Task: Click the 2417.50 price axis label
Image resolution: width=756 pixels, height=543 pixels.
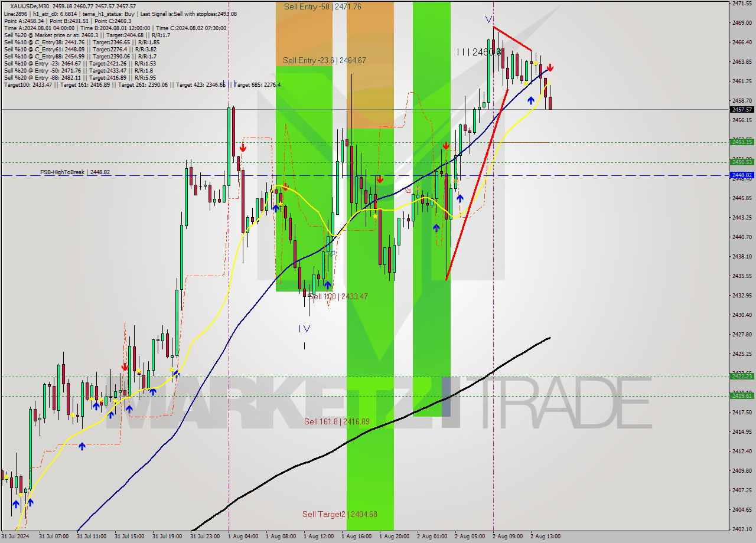Action: (742, 412)
